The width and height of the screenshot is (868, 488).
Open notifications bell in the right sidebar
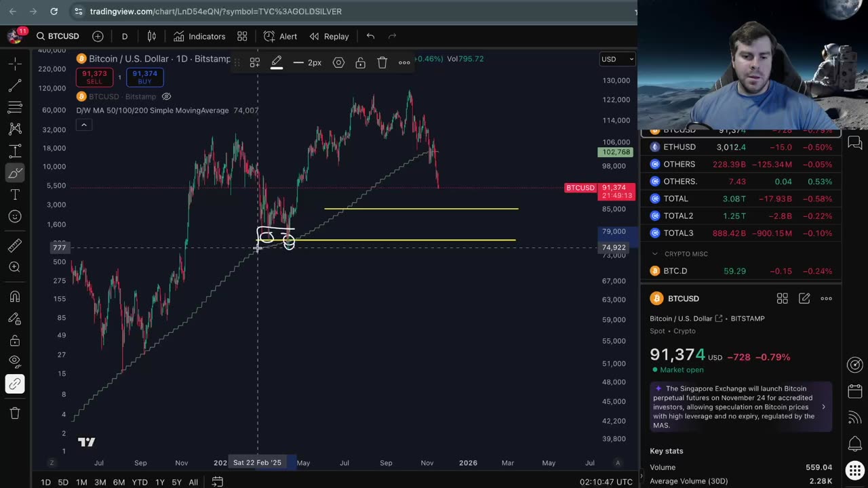tap(855, 444)
